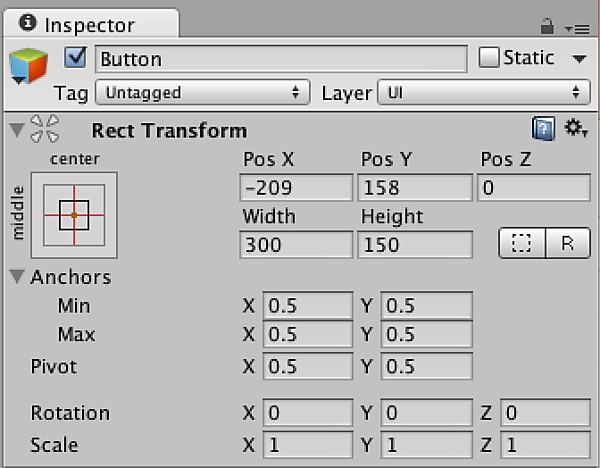
Task: Click the Rotation Z field
Action: click(x=545, y=413)
